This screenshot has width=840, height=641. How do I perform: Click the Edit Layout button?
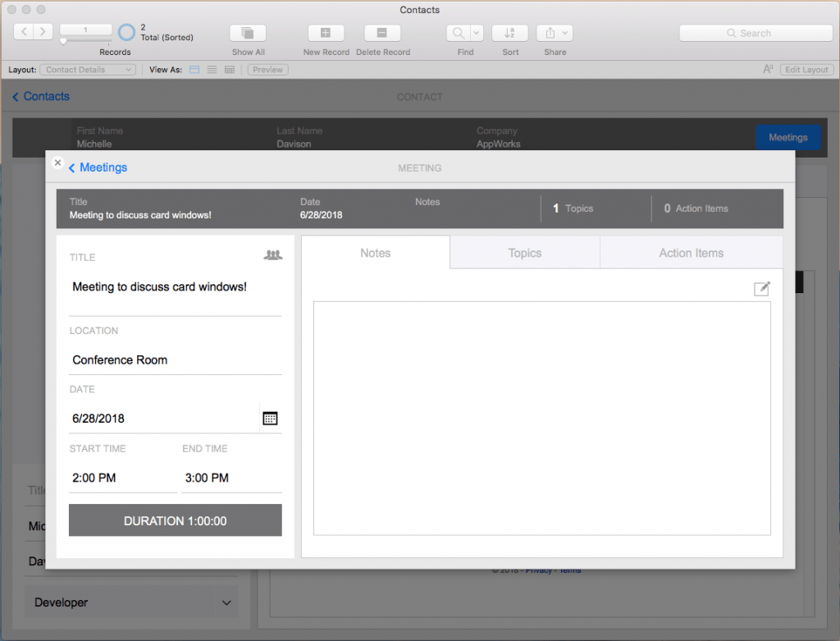806,70
